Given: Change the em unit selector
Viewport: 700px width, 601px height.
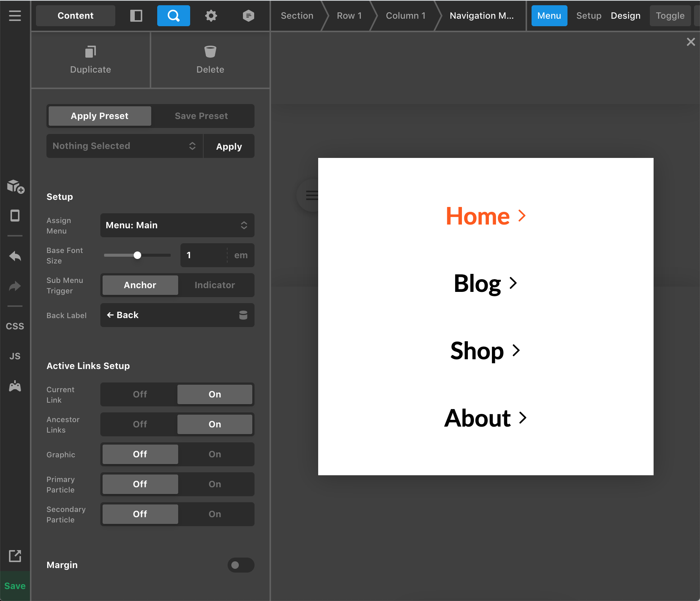Looking at the screenshot, I should point(241,255).
